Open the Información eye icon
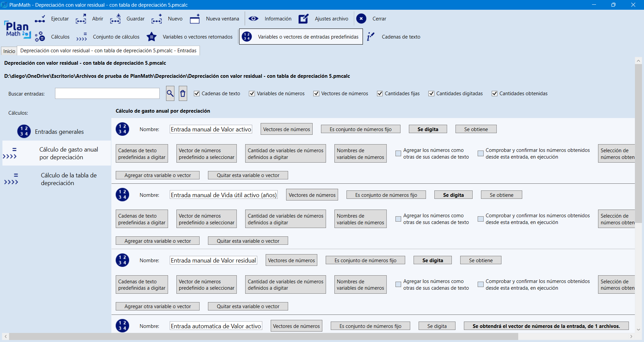Viewport: 644px width, 342px height. (253, 19)
